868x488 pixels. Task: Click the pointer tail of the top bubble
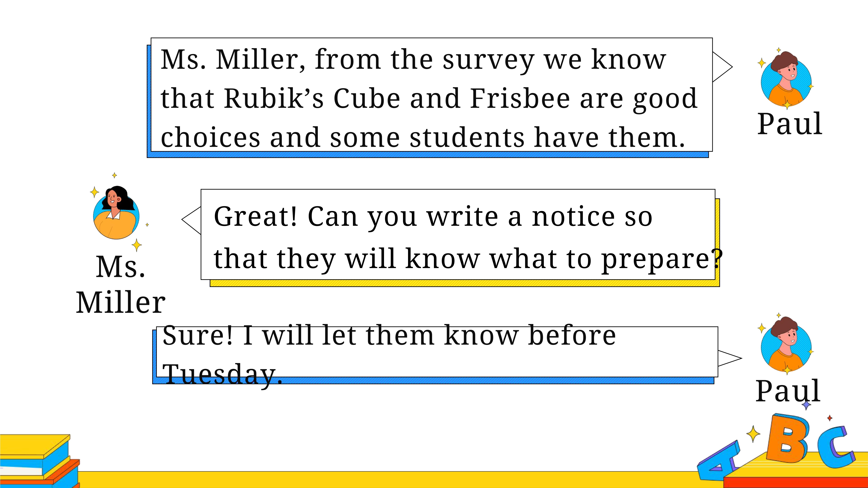tap(722, 67)
